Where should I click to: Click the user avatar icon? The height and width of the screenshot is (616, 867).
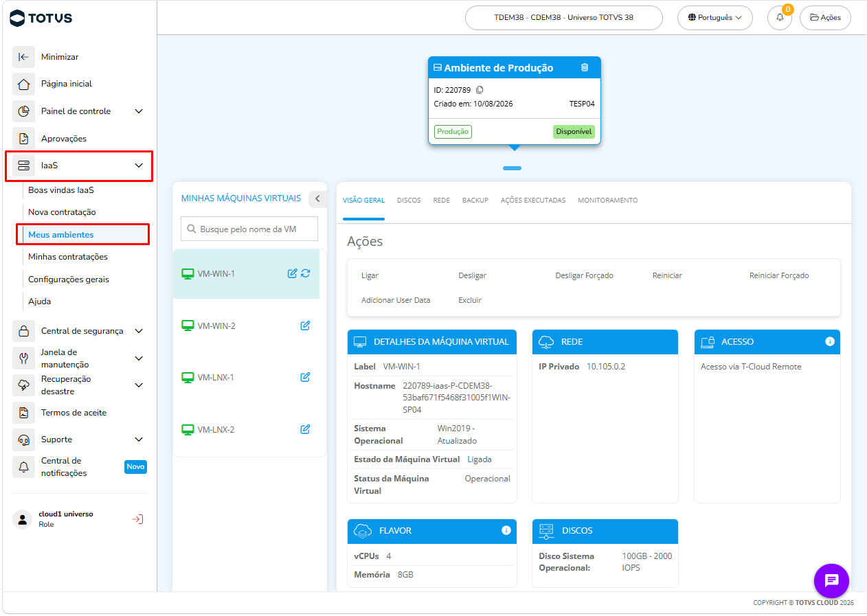[x=23, y=519]
